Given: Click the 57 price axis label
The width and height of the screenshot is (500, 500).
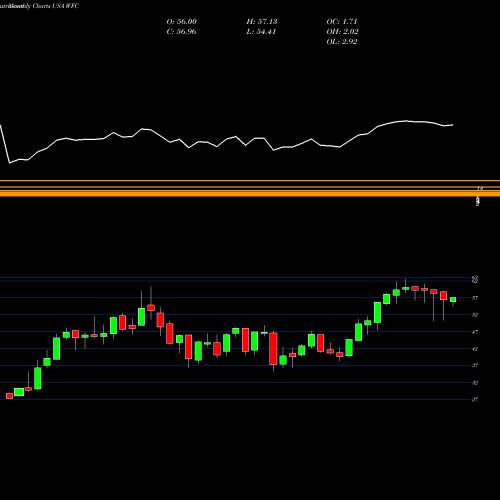Looking at the screenshot, I should point(475,298).
